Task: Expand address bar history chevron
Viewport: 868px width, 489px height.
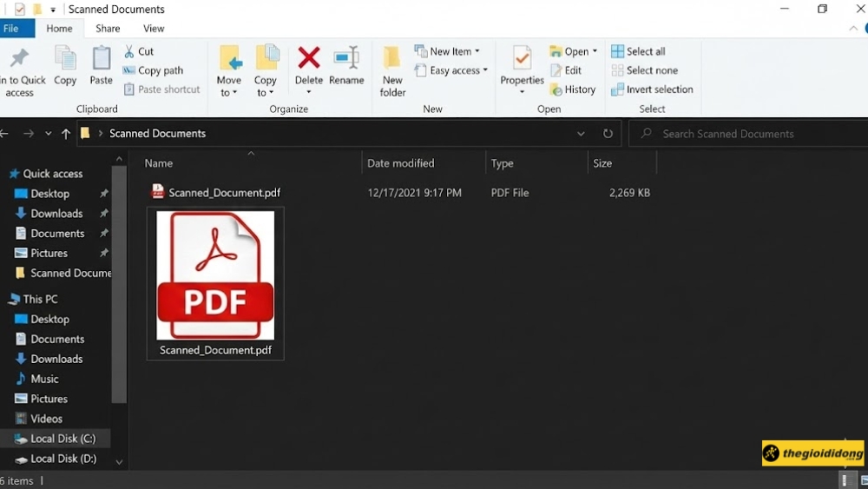Action: coord(581,134)
